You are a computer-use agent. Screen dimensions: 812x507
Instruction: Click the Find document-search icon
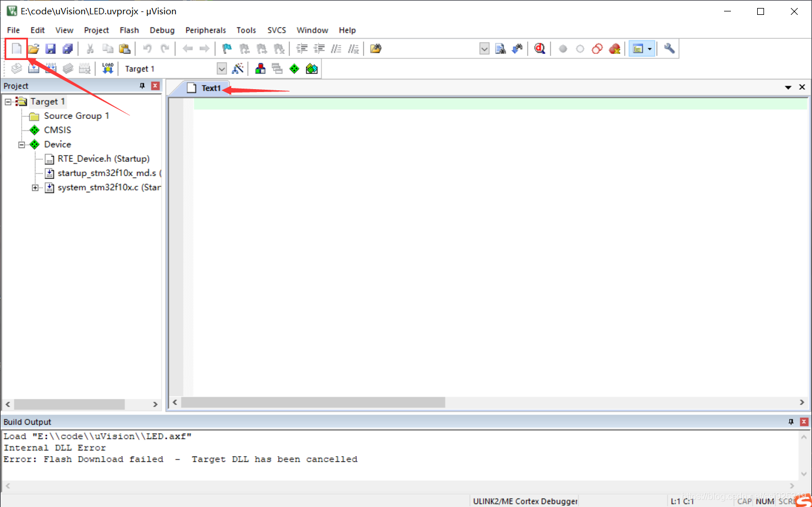pos(500,49)
